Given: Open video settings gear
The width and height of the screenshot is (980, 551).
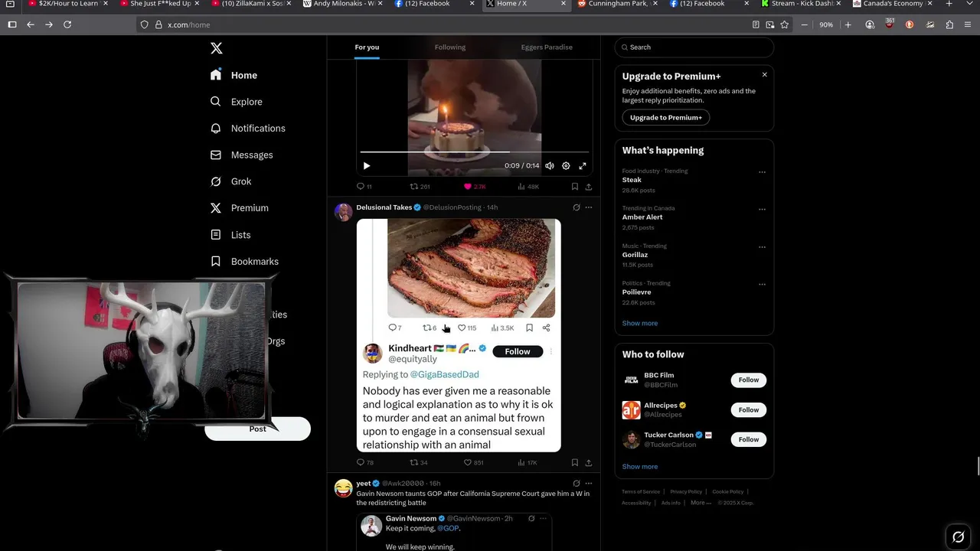Looking at the screenshot, I should [x=566, y=166].
